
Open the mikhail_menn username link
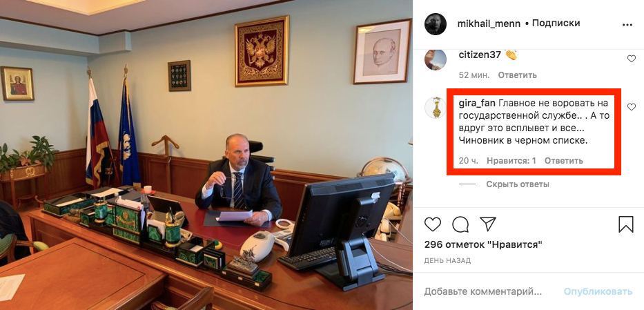tap(488, 23)
